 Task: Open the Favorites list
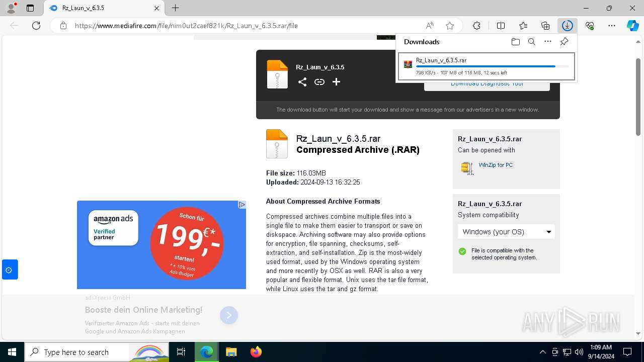[x=523, y=26]
